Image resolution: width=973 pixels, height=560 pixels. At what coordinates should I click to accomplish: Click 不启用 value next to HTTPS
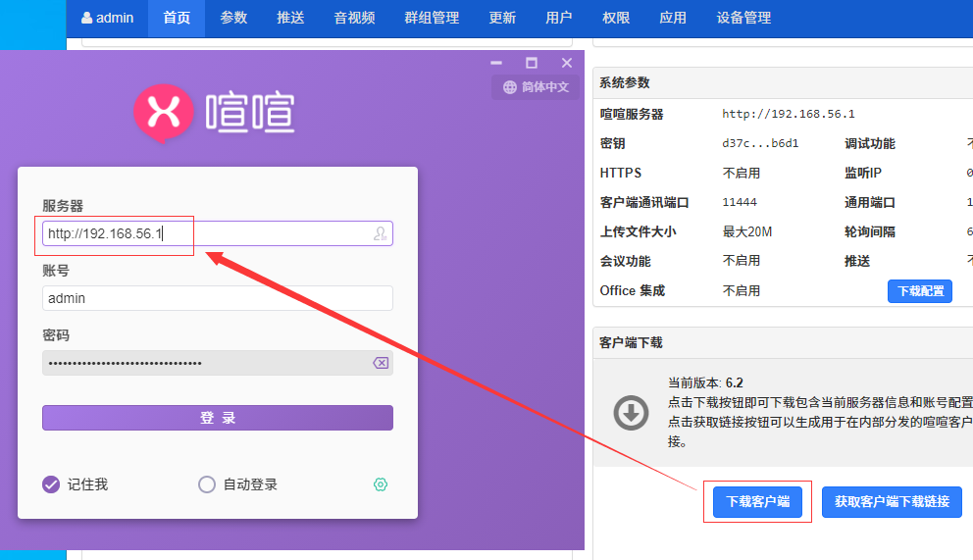(741, 173)
